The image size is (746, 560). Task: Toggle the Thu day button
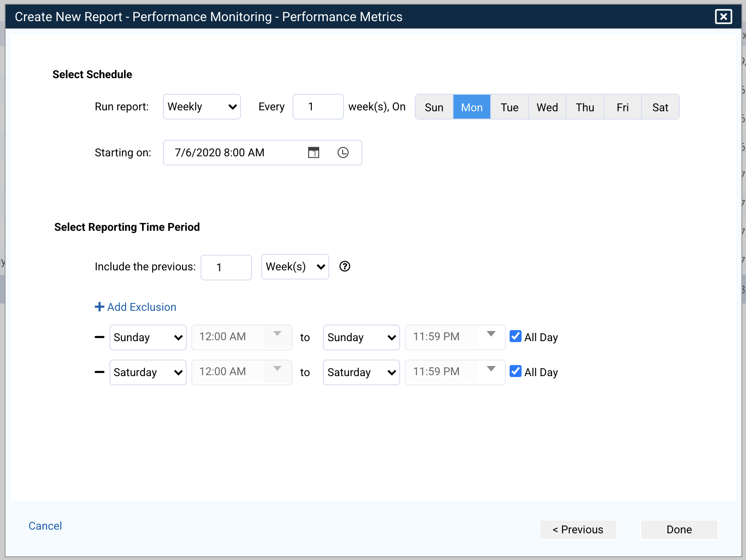[585, 107]
